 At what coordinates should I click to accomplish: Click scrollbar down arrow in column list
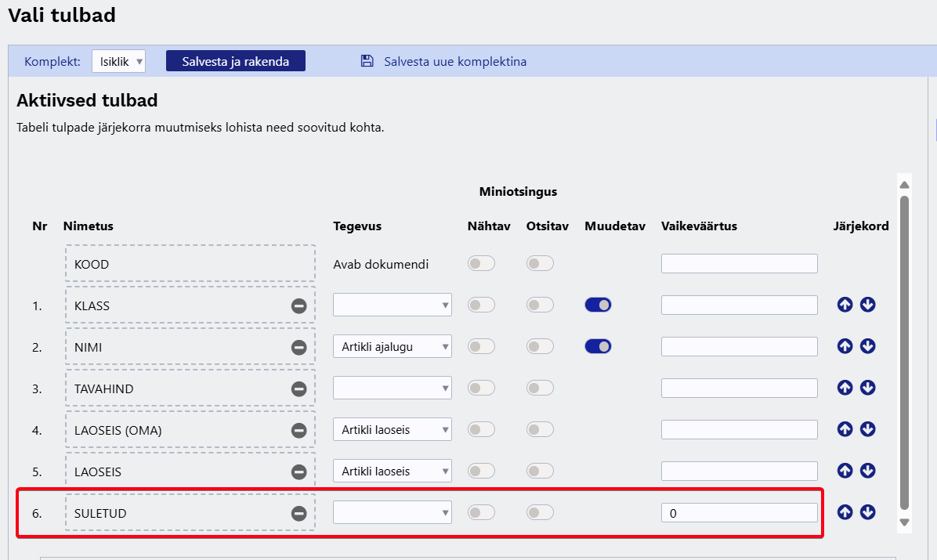(904, 522)
